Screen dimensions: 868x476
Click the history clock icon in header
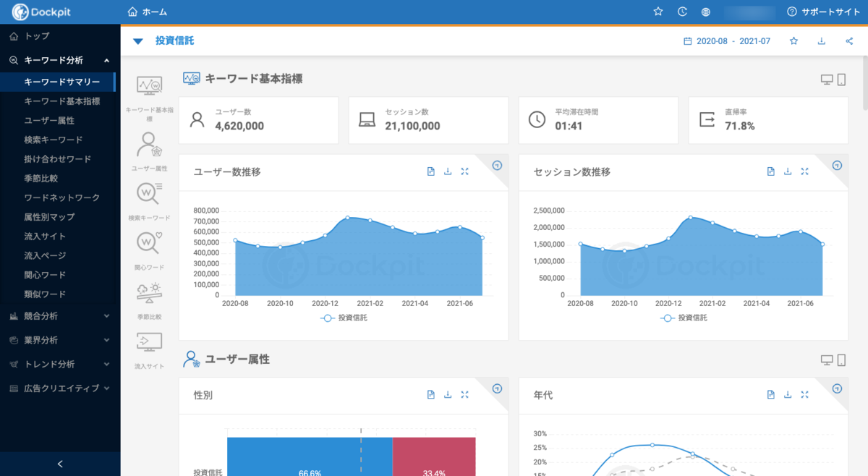(x=682, y=12)
